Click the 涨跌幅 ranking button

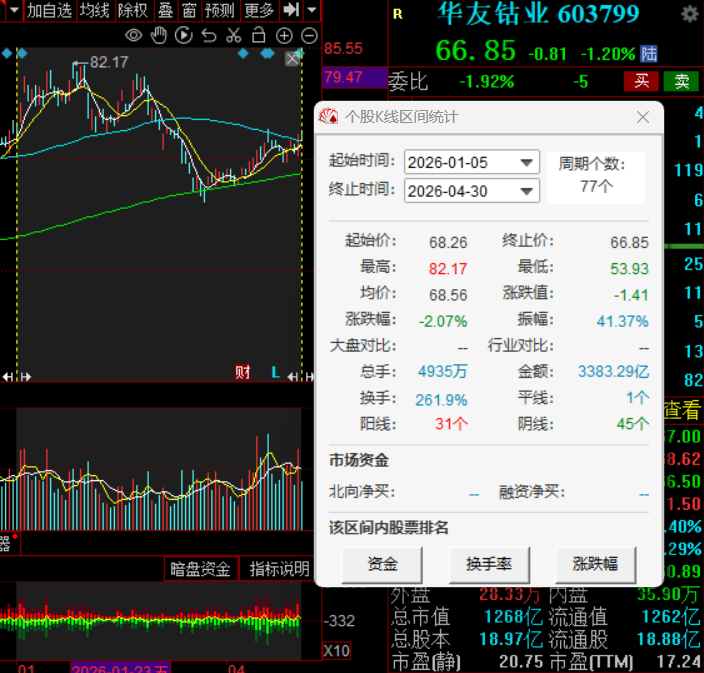click(595, 564)
